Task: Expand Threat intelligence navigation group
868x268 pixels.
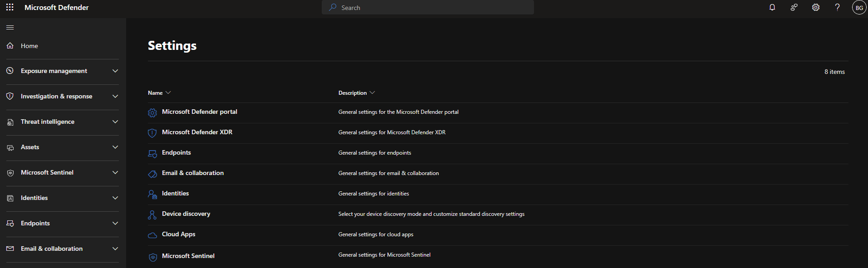Action: click(x=115, y=122)
